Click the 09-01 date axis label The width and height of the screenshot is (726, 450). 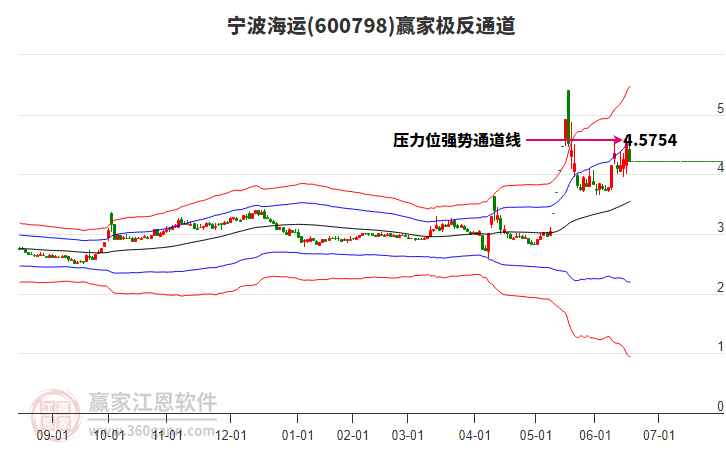point(52,435)
